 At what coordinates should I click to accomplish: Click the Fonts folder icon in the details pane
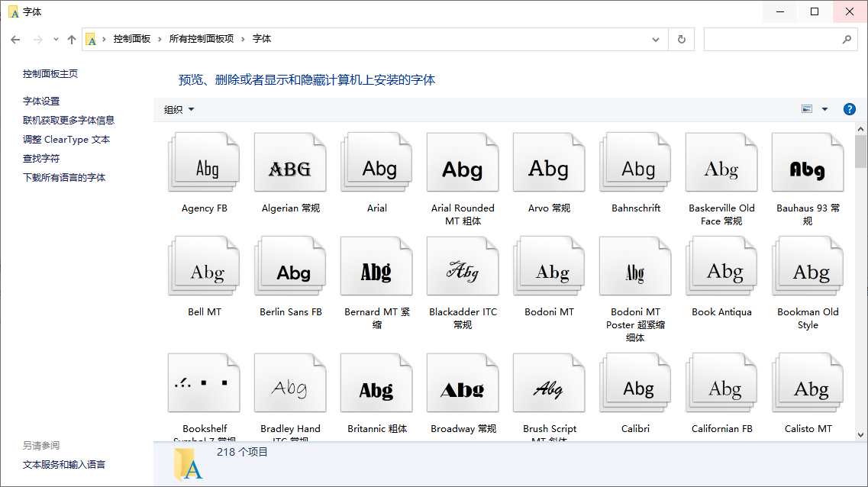188,464
